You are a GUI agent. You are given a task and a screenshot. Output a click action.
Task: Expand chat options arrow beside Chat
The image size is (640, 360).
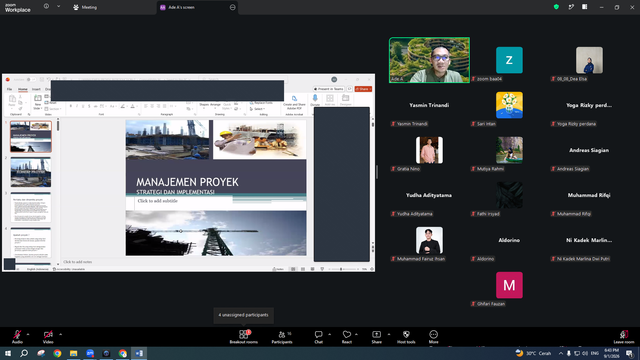329,334
